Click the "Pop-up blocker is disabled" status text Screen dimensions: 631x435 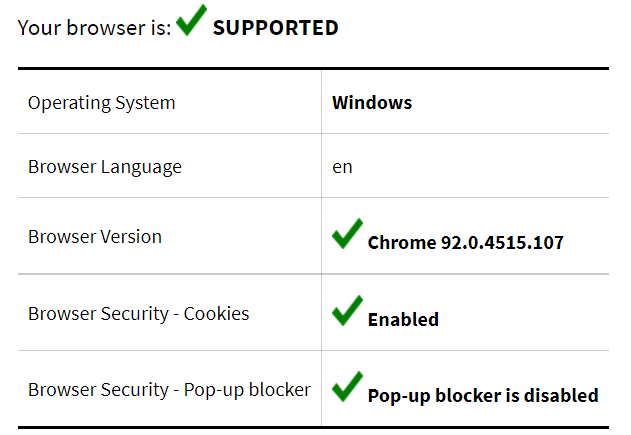coord(483,396)
